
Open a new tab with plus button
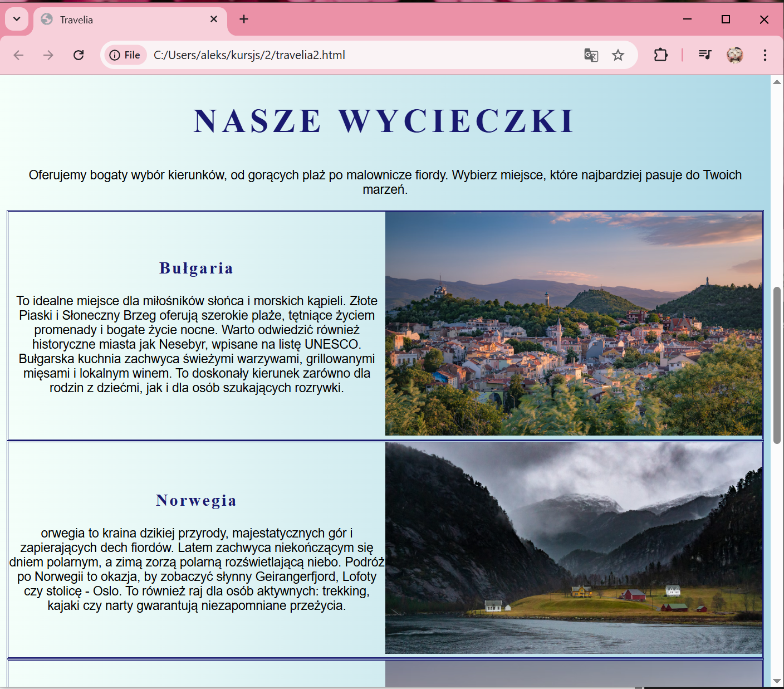click(x=244, y=19)
